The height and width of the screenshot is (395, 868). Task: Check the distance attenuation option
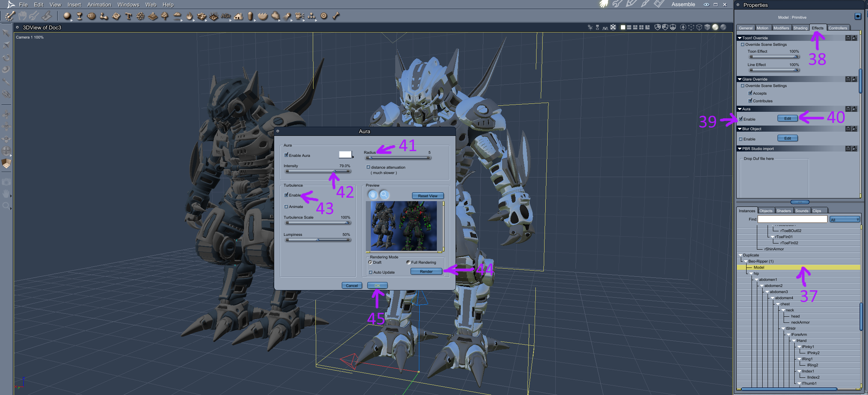tap(368, 167)
